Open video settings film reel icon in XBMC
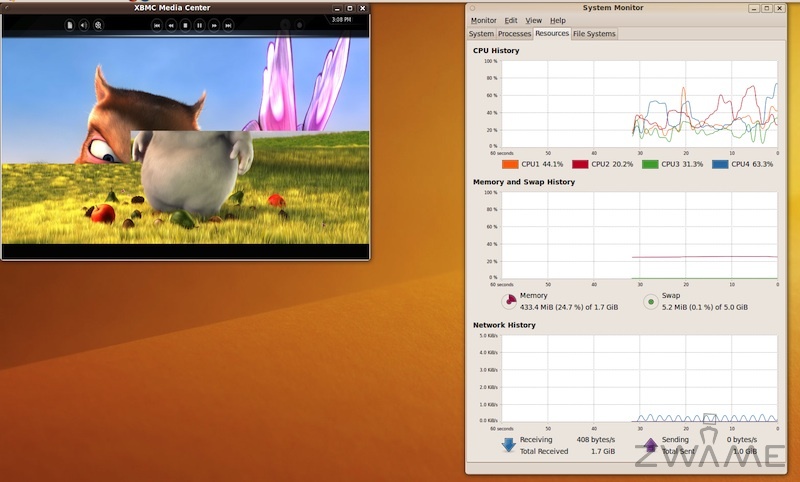Viewport: 800px width, 482px height. click(x=98, y=25)
